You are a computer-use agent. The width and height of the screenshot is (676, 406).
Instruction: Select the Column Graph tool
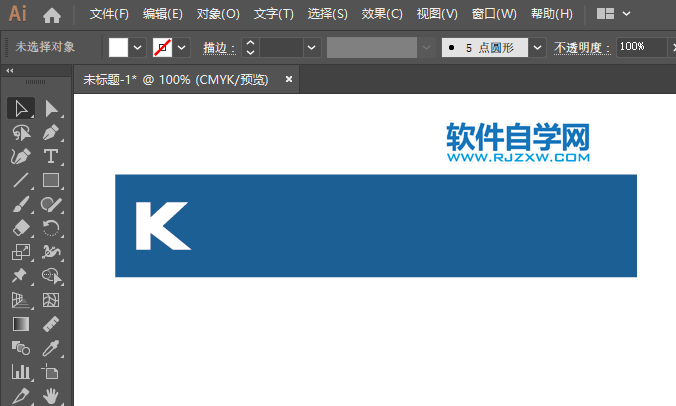21,372
